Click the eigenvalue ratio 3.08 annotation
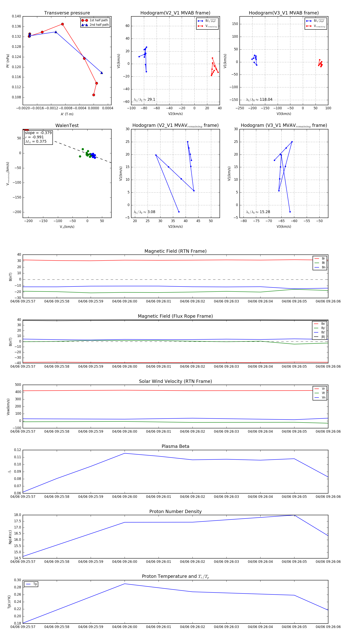This screenshot has height=644, width=351. 144,212
